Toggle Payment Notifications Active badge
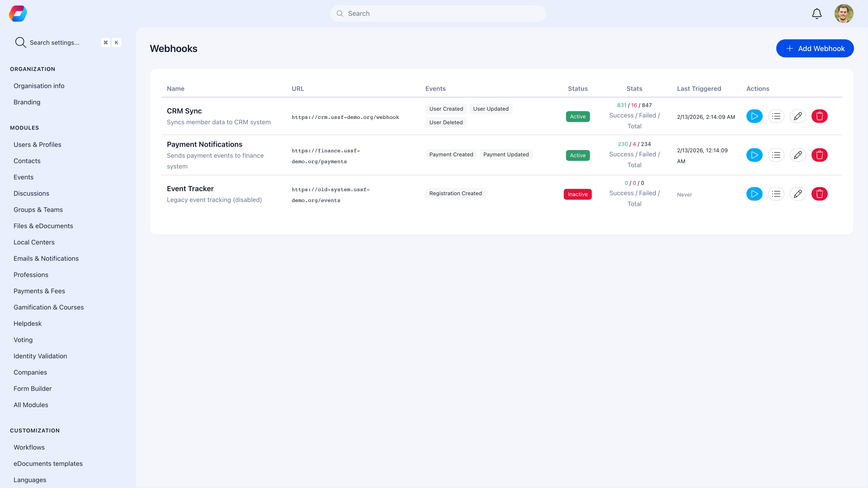This screenshot has height=488, width=868. click(578, 155)
